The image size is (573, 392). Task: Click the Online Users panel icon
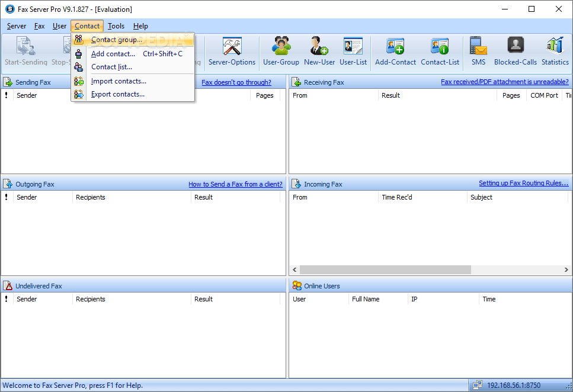297,285
